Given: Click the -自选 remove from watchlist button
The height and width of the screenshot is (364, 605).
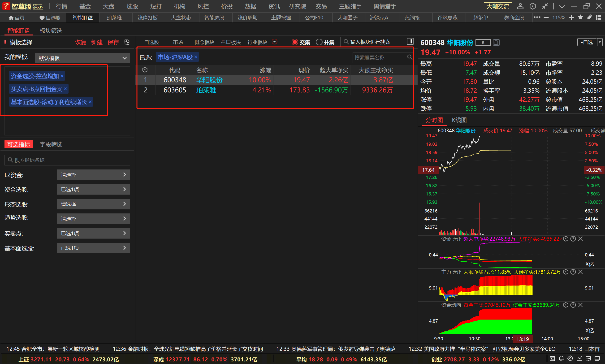Looking at the screenshot, I should [587, 42].
